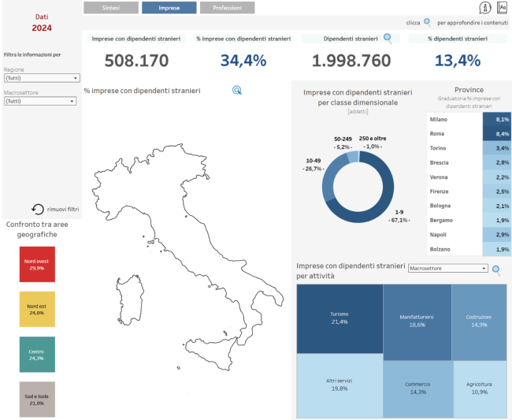
Task: Select the yellow Nord est area tile
Action: click(x=37, y=309)
